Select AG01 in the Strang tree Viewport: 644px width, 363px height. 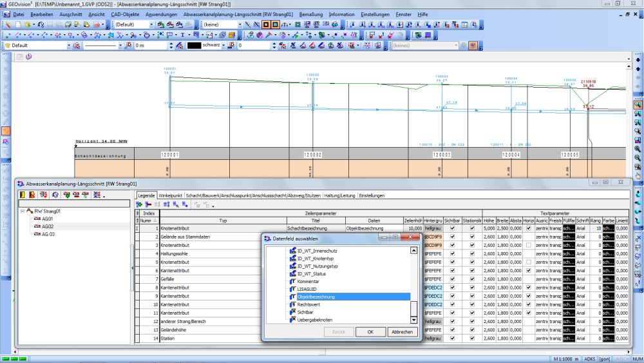(x=48, y=219)
